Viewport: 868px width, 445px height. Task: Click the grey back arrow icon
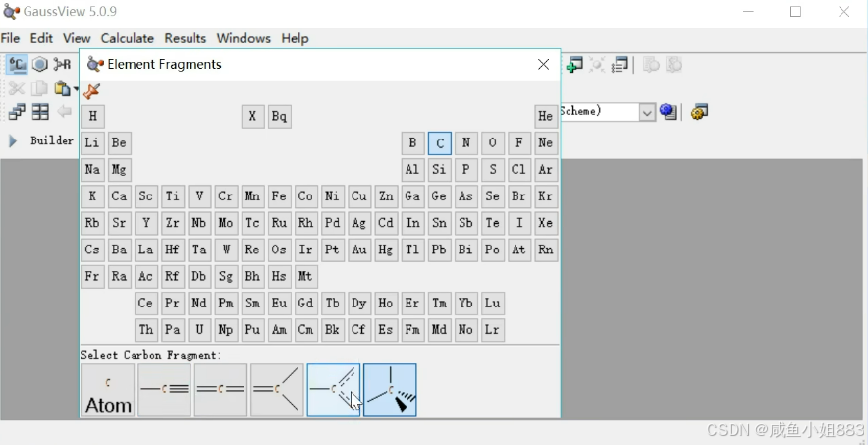point(64,111)
